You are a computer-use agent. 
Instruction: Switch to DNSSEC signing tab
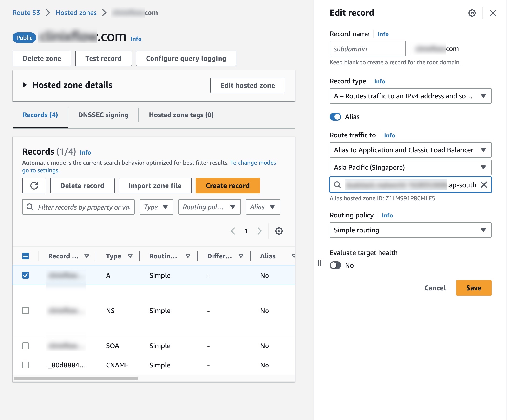point(103,115)
